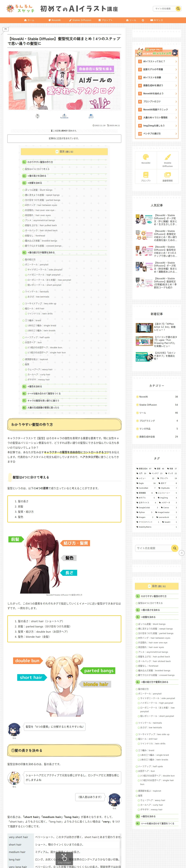The width and height of the screenshot is (186, 868).
Task: Expand step 4 画像生成AIを選ぼう
Action: point(157,86)
